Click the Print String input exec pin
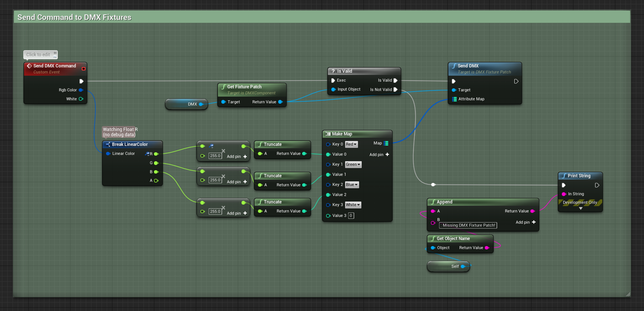 (x=563, y=185)
